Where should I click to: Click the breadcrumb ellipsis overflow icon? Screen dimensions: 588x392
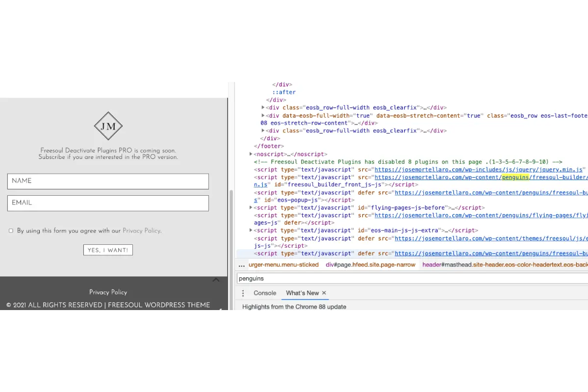(241, 265)
